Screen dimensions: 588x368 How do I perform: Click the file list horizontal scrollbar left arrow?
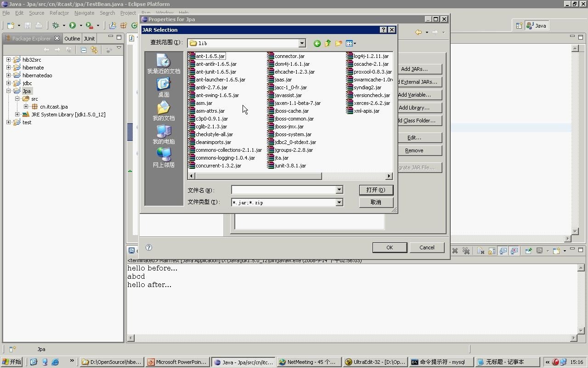point(191,176)
